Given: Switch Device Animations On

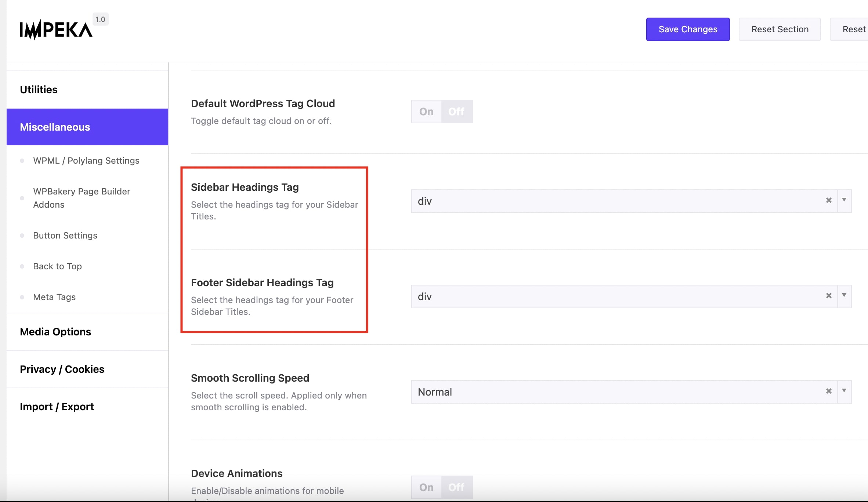Looking at the screenshot, I should 426,487.
